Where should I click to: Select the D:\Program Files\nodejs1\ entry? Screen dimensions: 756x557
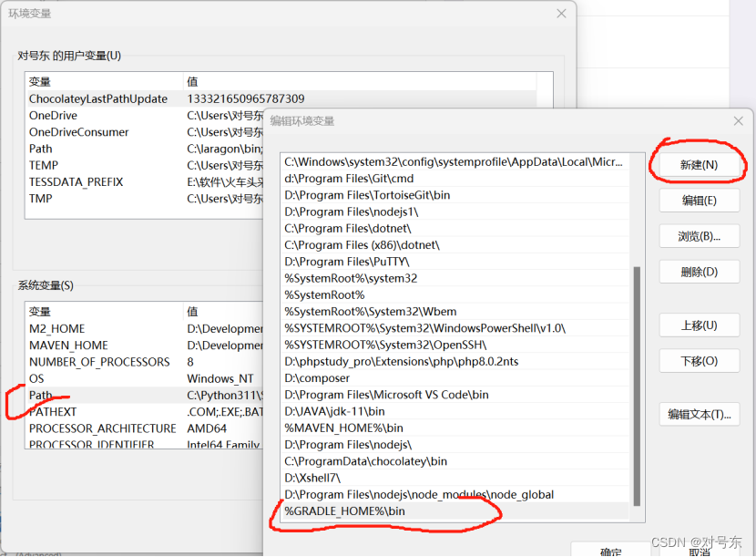[x=455, y=211]
